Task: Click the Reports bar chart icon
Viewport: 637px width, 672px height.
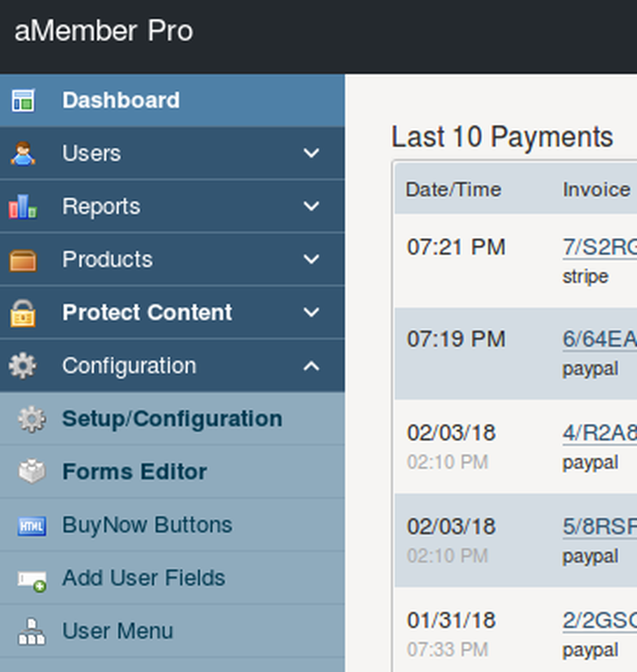Action: [x=23, y=206]
